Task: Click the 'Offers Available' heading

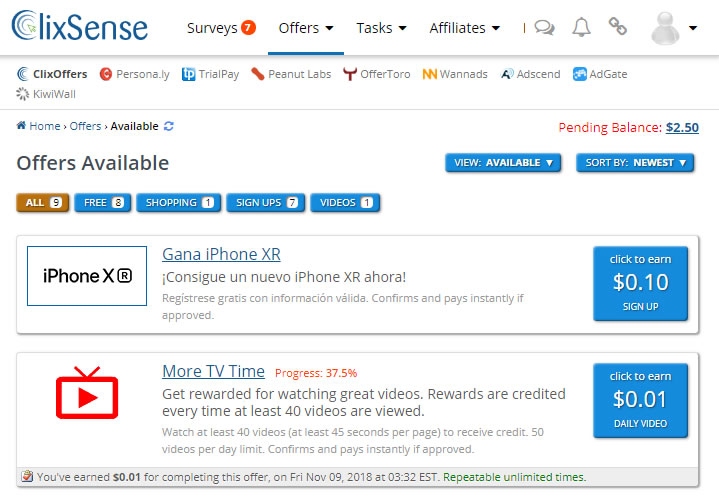Action: [93, 163]
